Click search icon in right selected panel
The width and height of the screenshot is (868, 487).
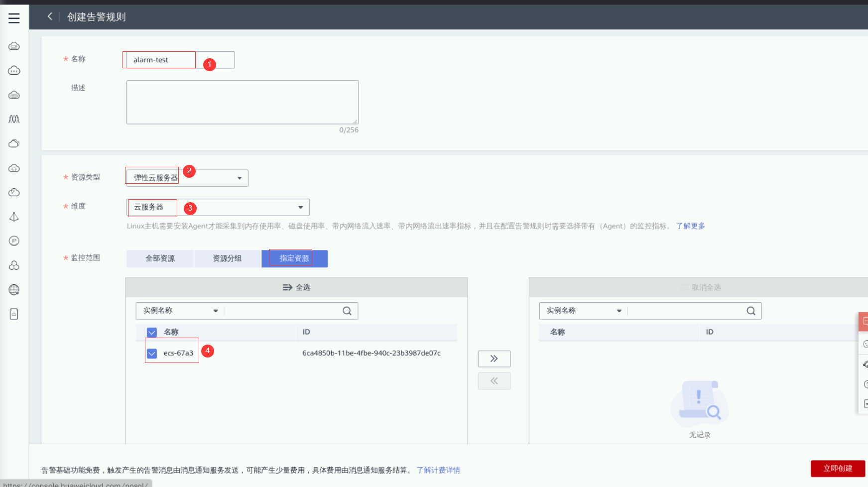coord(751,311)
